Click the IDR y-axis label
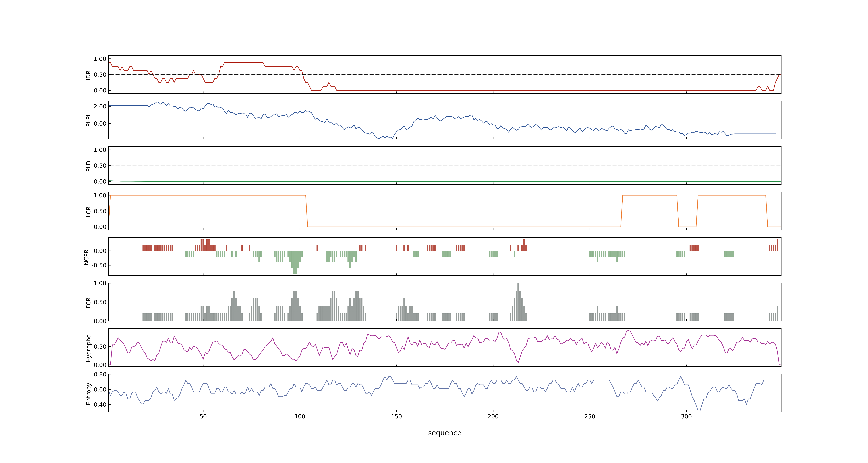 click(x=88, y=75)
